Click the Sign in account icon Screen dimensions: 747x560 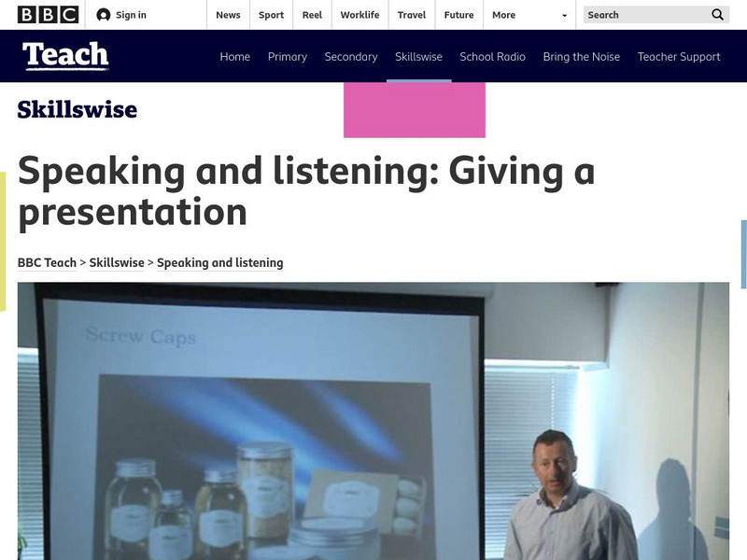click(x=104, y=15)
